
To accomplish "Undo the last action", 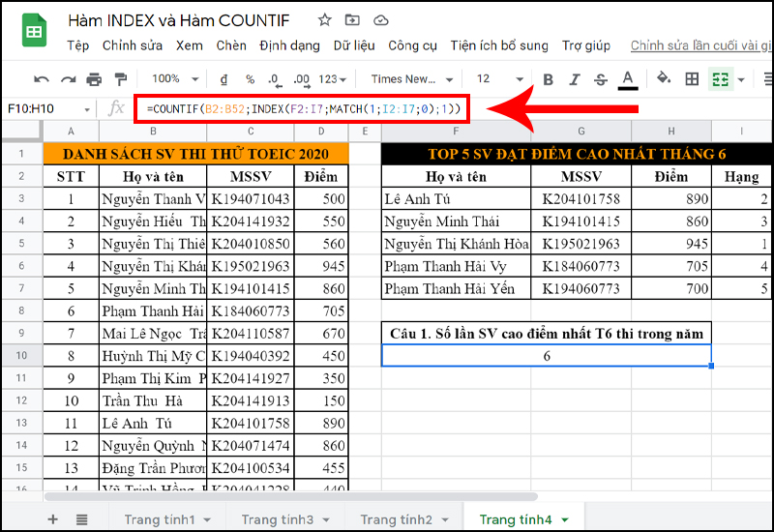I will pyautogui.click(x=41, y=79).
